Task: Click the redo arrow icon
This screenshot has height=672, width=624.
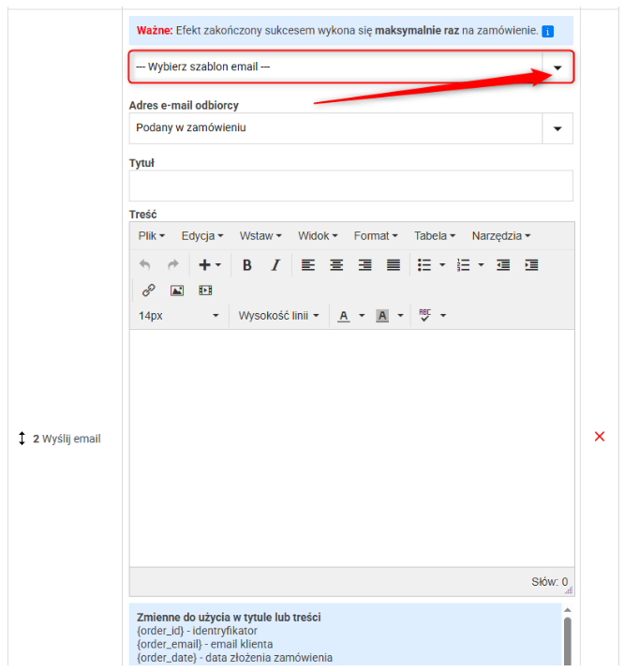Action: (173, 265)
